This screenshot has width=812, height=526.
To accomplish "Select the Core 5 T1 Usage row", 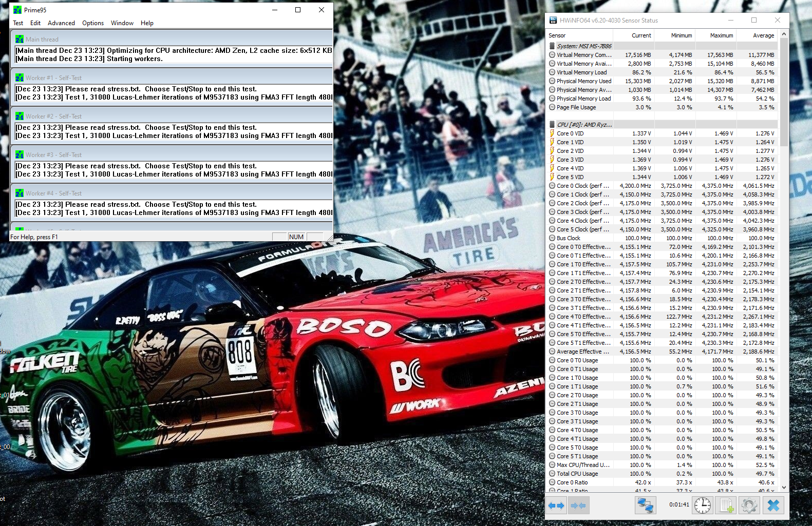I will (662, 456).
